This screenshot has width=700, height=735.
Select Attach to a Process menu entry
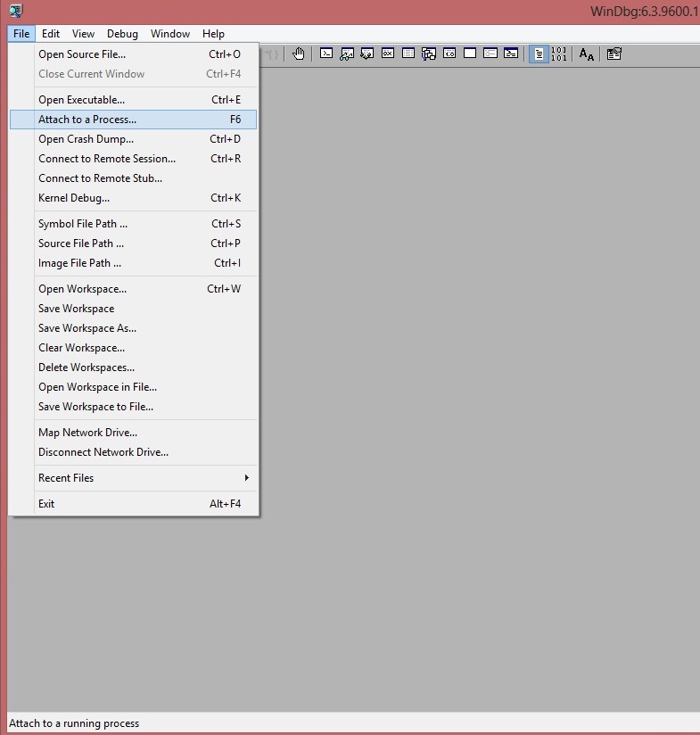coord(87,120)
